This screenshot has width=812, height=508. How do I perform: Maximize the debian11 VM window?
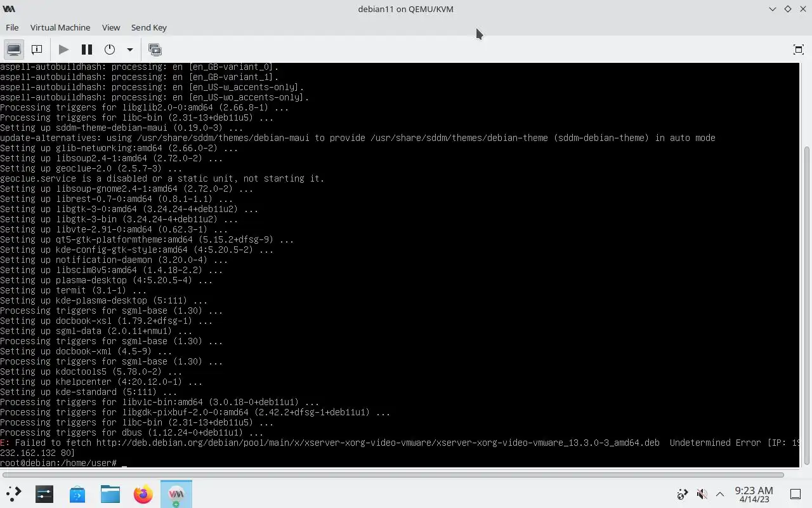pos(788,9)
